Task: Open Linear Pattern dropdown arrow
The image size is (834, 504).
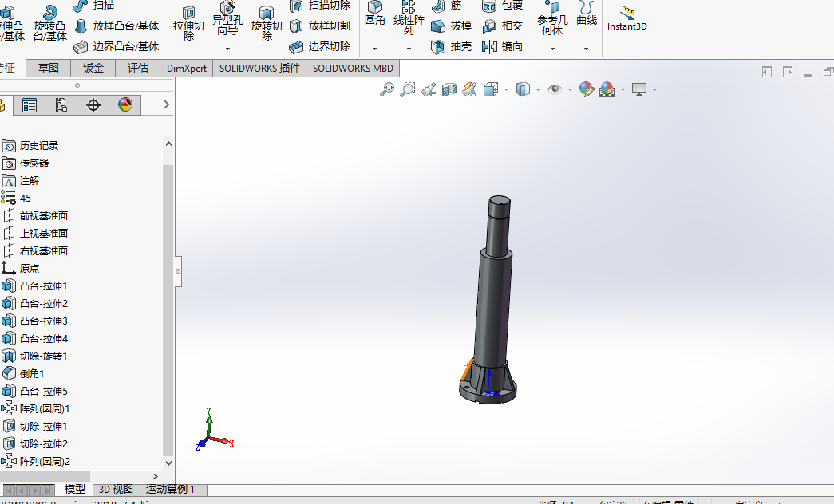Action: click(x=409, y=49)
